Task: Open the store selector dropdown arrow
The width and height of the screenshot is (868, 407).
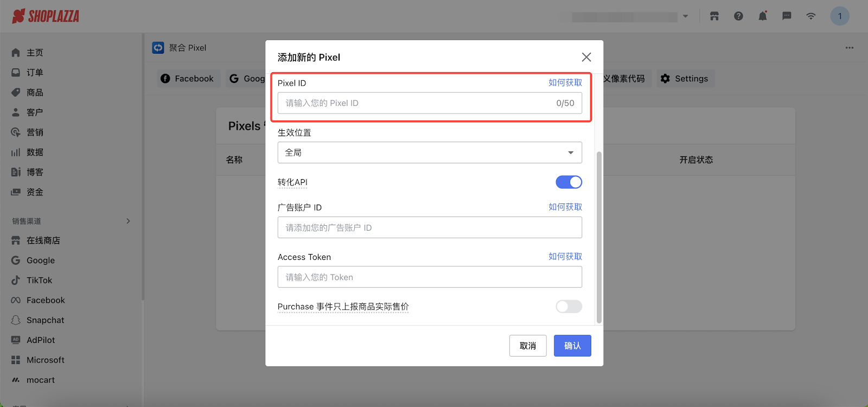Action: coord(685,16)
